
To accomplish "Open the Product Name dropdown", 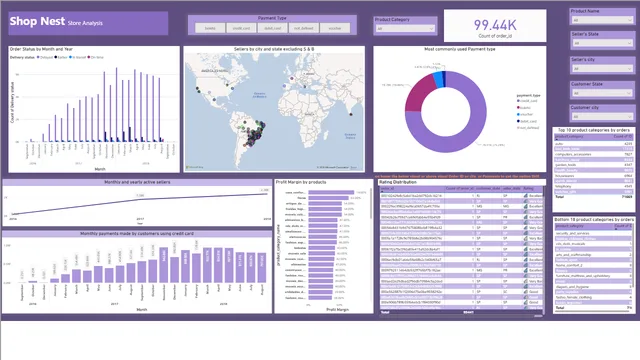I will [602, 20].
